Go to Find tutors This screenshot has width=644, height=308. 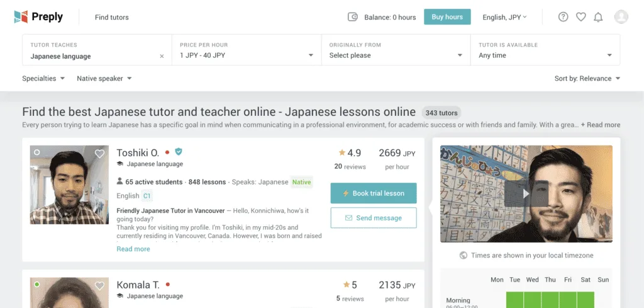point(112,17)
